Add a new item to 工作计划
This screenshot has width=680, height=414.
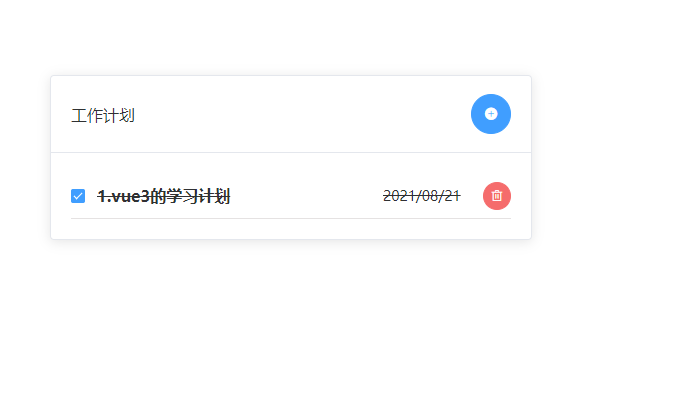pyautogui.click(x=490, y=114)
